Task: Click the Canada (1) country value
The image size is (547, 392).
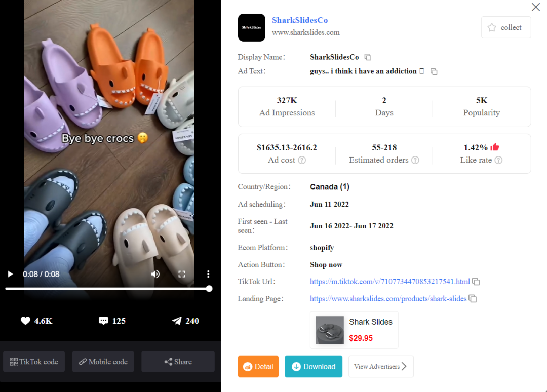Action: click(330, 187)
